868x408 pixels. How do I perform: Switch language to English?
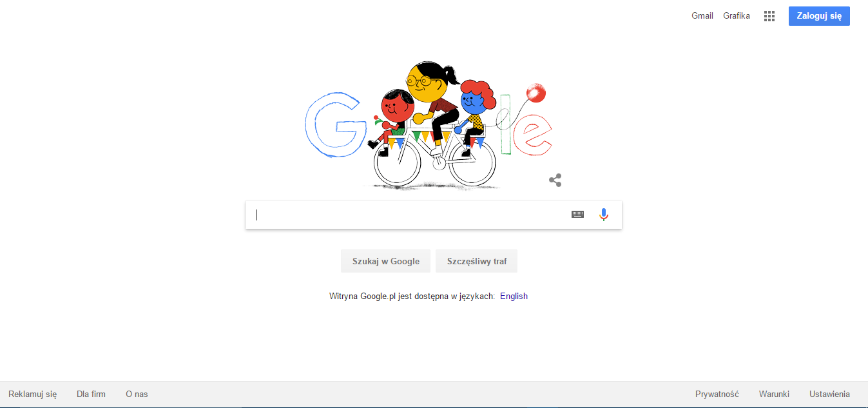click(514, 296)
